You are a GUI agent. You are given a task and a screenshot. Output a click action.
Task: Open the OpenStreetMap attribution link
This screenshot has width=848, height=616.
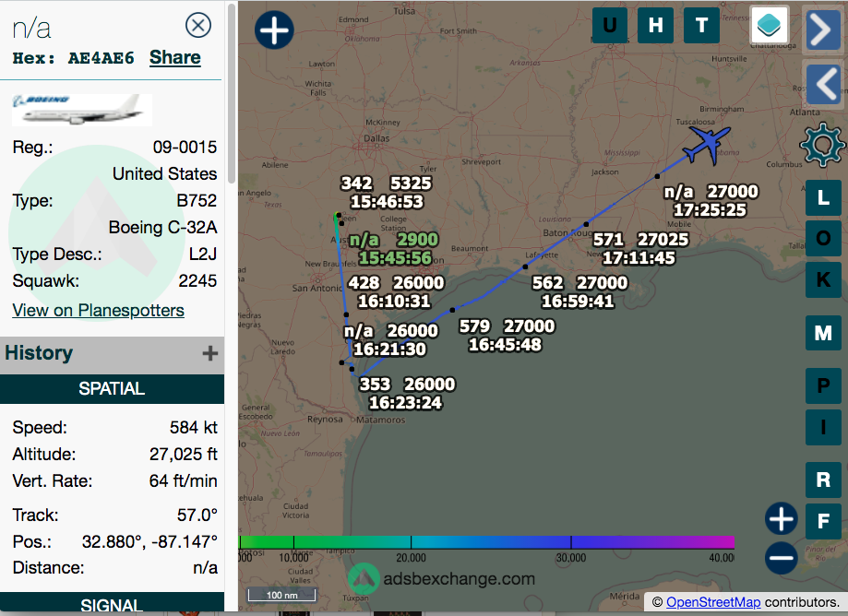tap(713, 602)
